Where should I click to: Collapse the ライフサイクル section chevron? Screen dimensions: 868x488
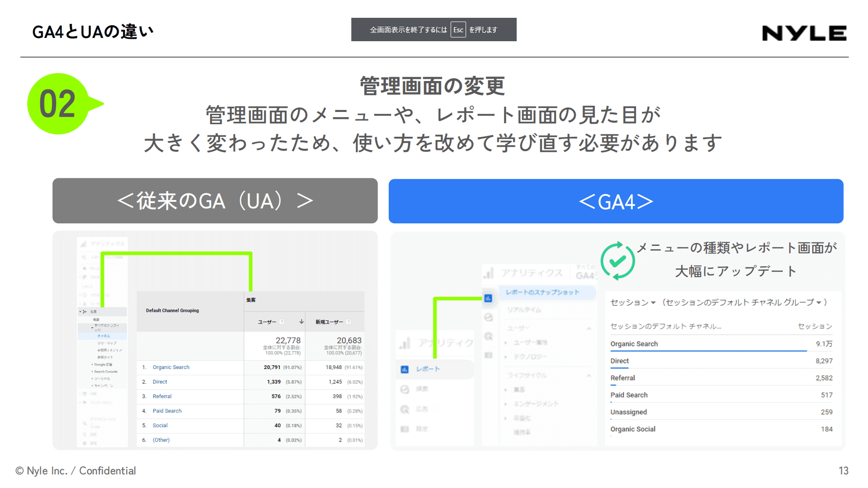tap(589, 376)
